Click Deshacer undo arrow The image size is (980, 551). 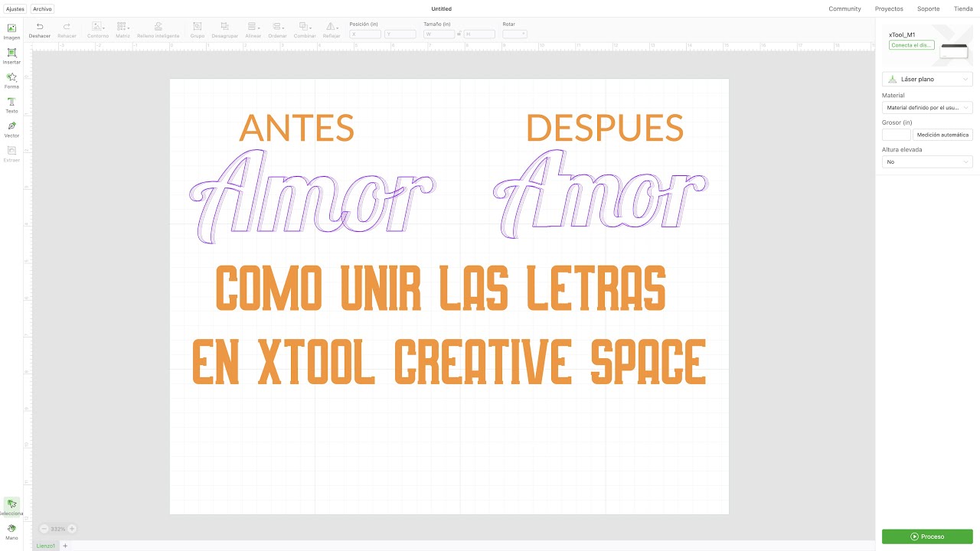tap(40, 31)
